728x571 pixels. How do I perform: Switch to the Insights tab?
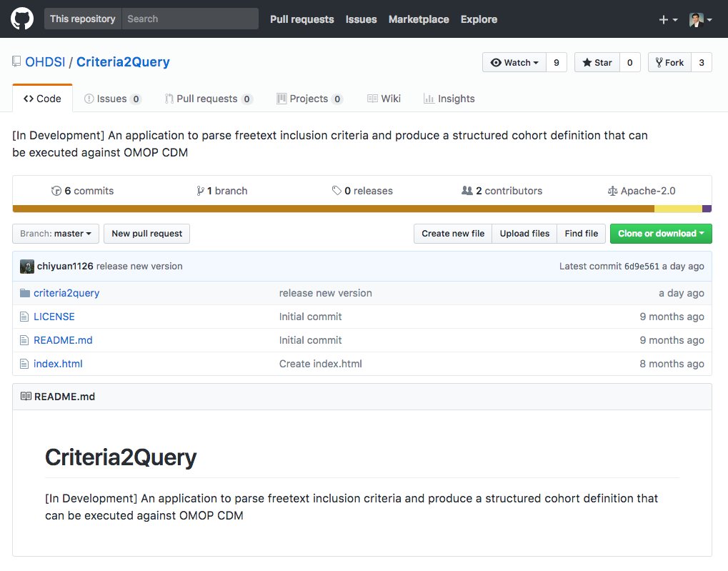(449, 99)
